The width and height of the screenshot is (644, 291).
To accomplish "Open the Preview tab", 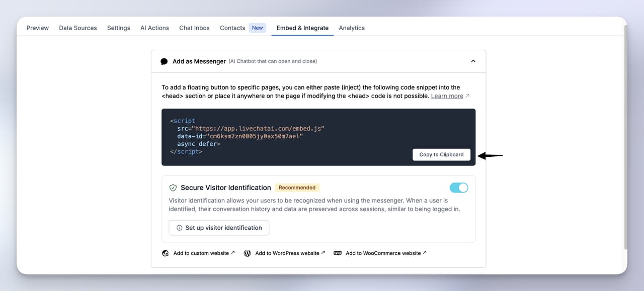I will click(x=38, y=28).
